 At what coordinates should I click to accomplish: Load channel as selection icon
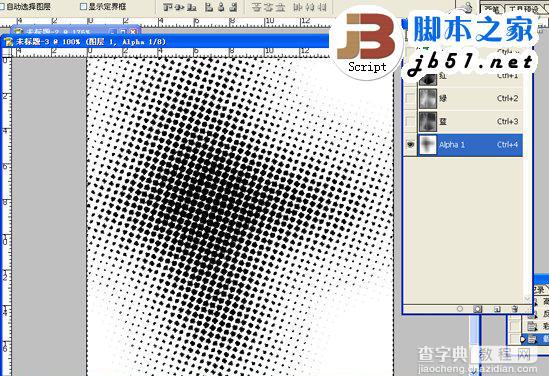coord(460,309)
